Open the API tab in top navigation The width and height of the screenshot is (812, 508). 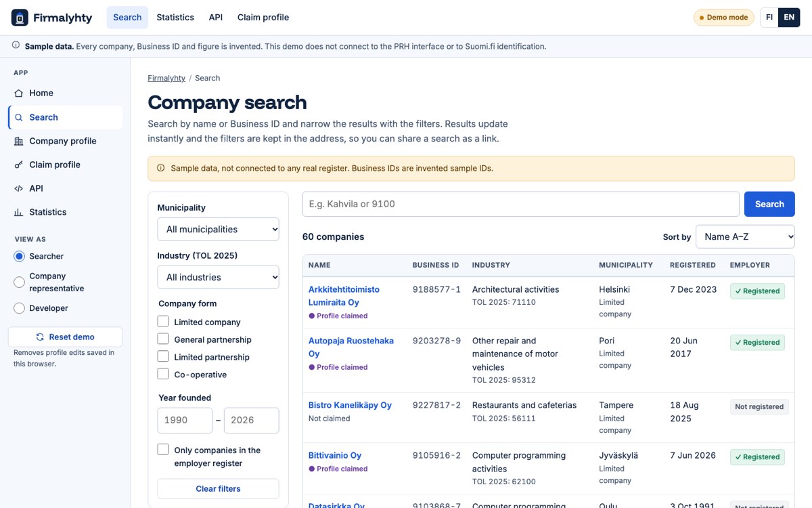(x=216, y=18)
